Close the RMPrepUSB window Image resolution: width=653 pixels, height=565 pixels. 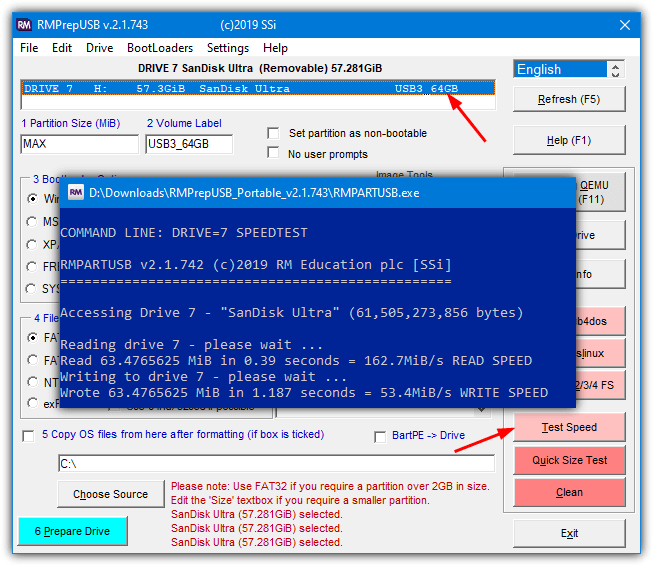coord(625,25)
